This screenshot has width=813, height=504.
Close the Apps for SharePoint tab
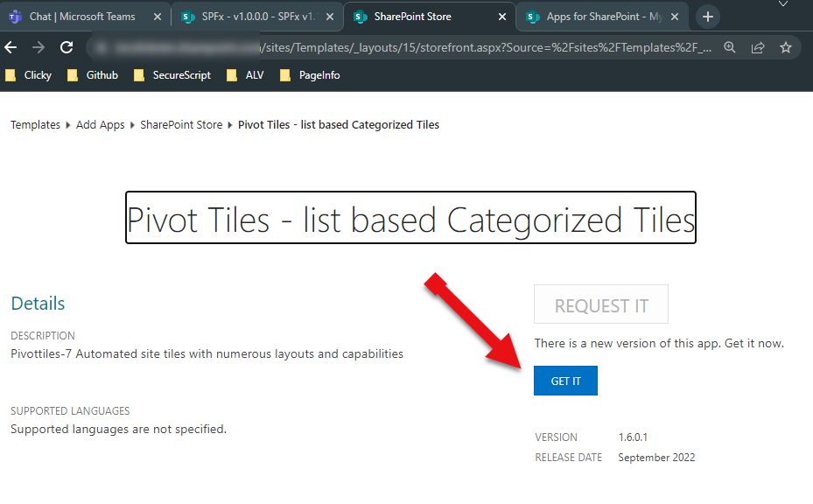pyautogui.click(x=675, y=17)
